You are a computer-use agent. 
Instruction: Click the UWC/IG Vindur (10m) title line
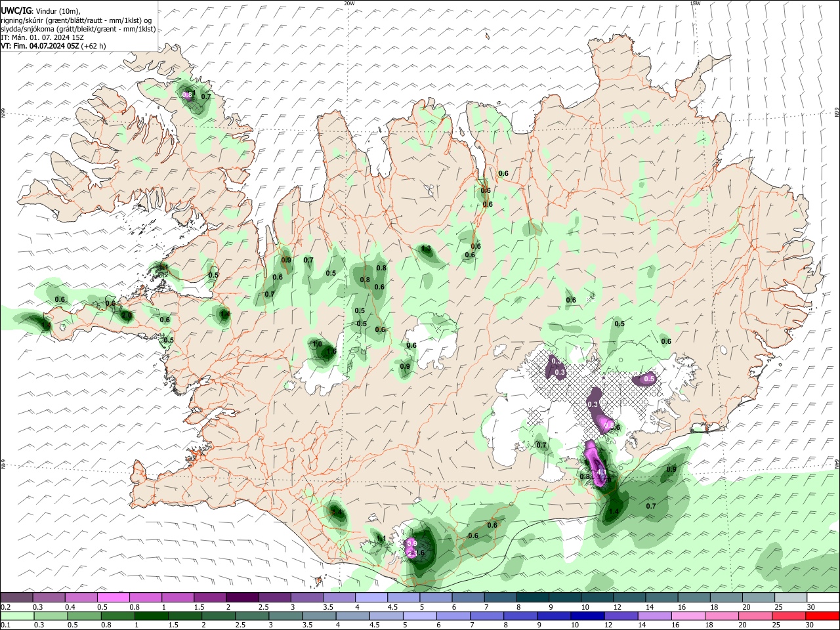point(40,10)
